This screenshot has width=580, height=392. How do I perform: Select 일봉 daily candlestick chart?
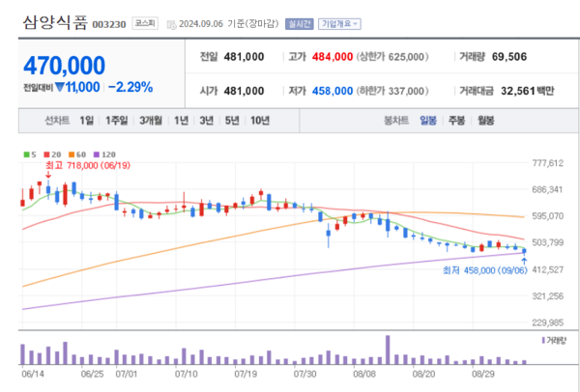click(428, 121)
